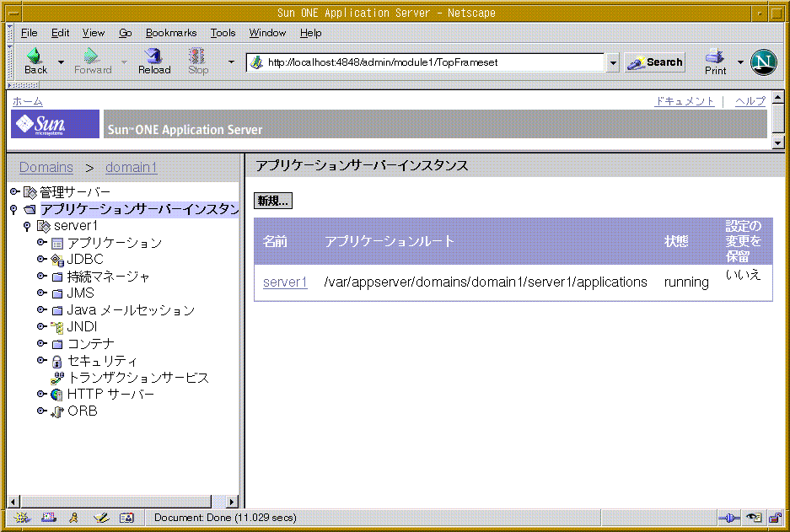Click the ORB node icon
Viewport: 790px width, 532px height.
pyautogui.click(x=57, y=411)
